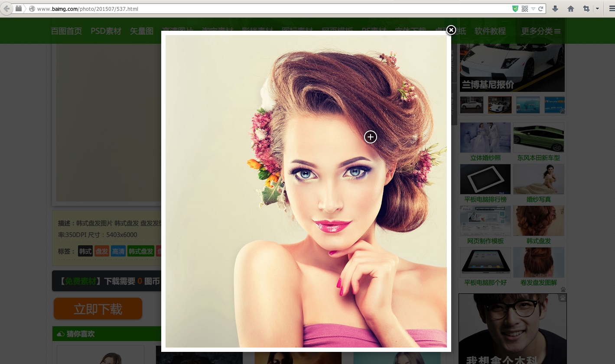
Task: Open the PSD素材 navigation item
Action: coord(106,31)
